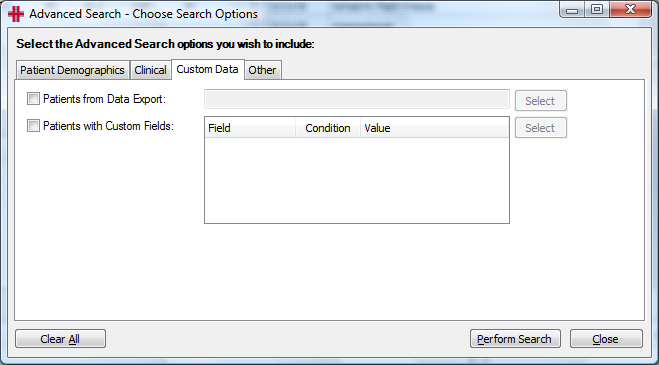Screen dimensions: 659x365
Task: Close window with the red X
Action: tap(630, 10)
